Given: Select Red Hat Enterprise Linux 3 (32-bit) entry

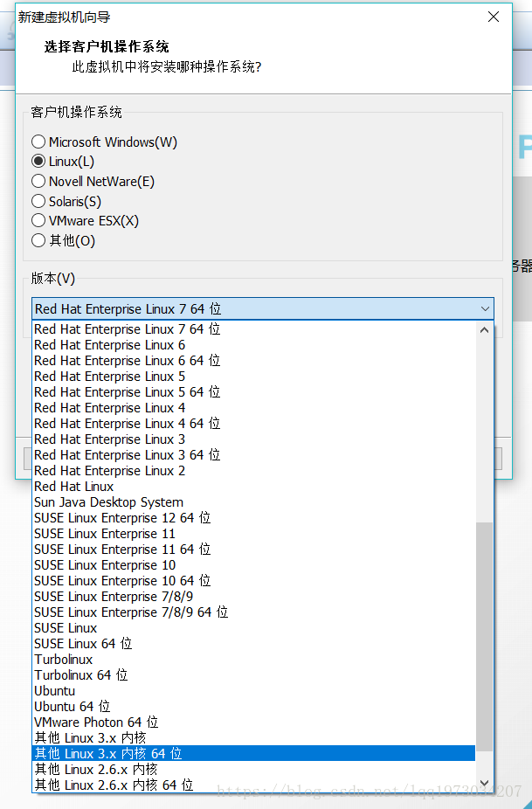Looking at the screenshot, I should pos(253,439).
